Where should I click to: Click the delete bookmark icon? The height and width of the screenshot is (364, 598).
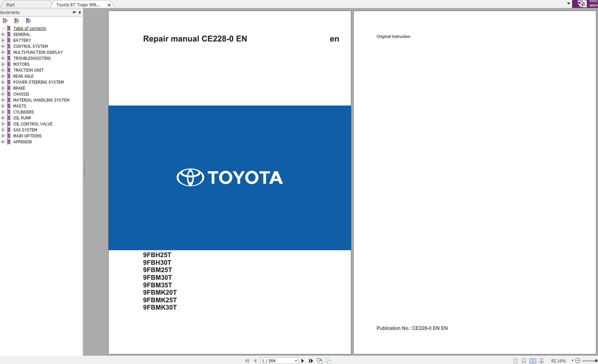click(x=5, y=21)
